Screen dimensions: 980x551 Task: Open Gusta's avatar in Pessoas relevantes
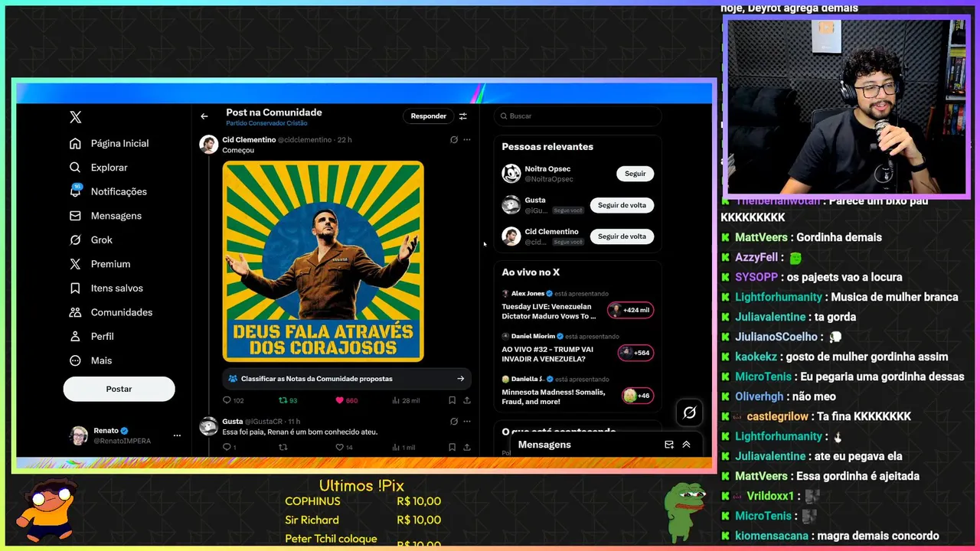511,205
